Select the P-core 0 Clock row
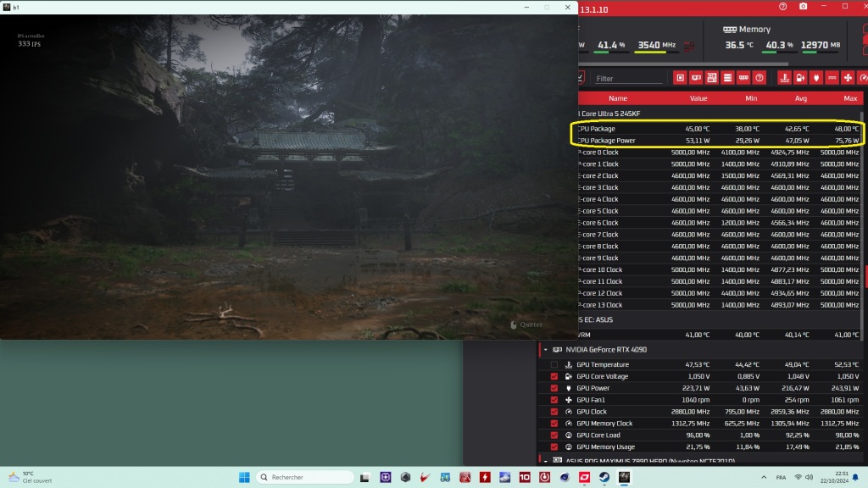Viewport: 868px width, 488px height. click(x=719, y=152)
